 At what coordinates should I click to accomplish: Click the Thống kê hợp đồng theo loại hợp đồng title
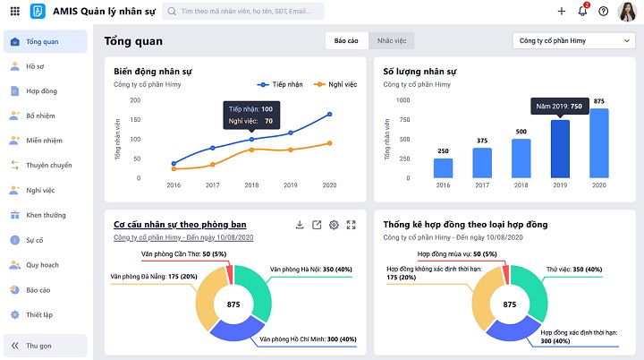pyautogui.click(x=465, y=225)
